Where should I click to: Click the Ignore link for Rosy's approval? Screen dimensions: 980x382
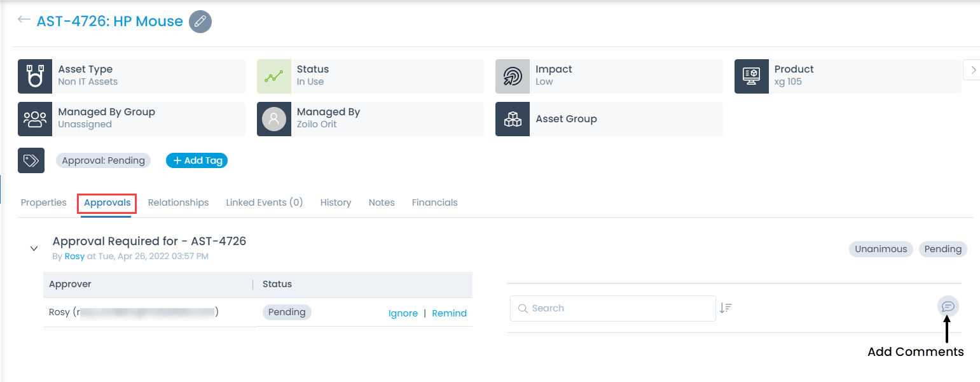point(403,313)
